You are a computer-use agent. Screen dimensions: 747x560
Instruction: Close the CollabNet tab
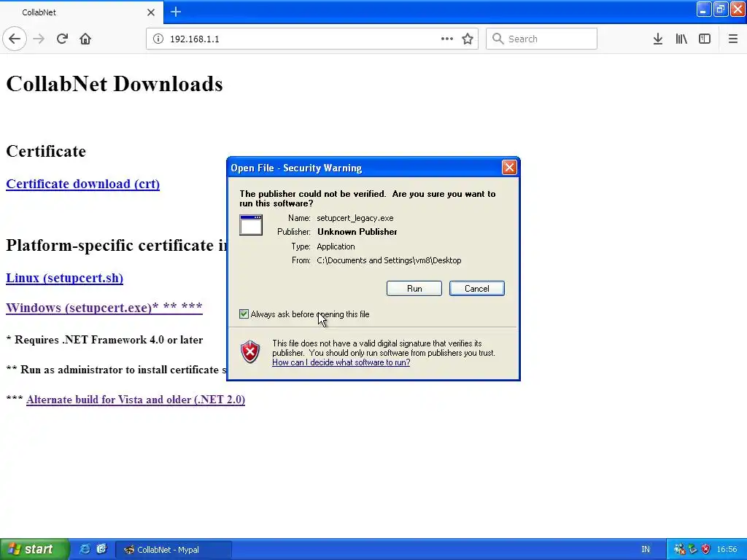[151, 12]
